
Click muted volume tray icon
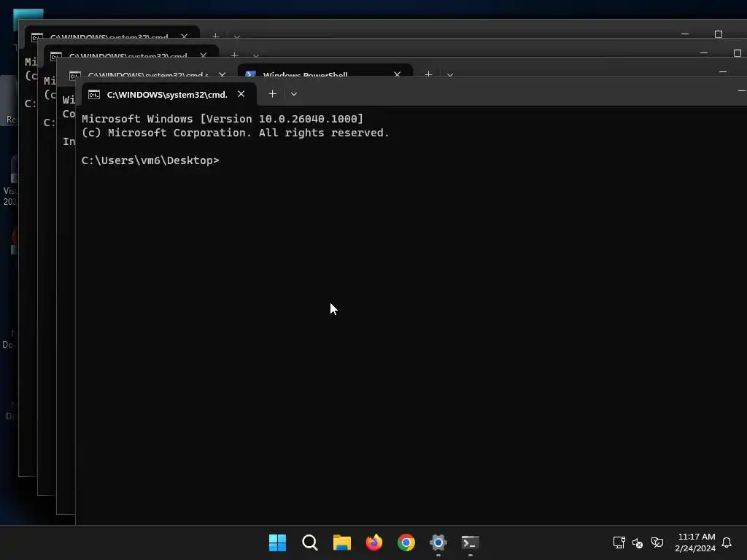[x=638, y=542]
